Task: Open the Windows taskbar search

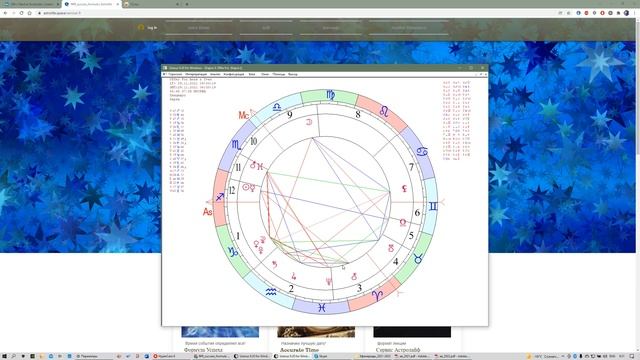Action: [13, 356]
